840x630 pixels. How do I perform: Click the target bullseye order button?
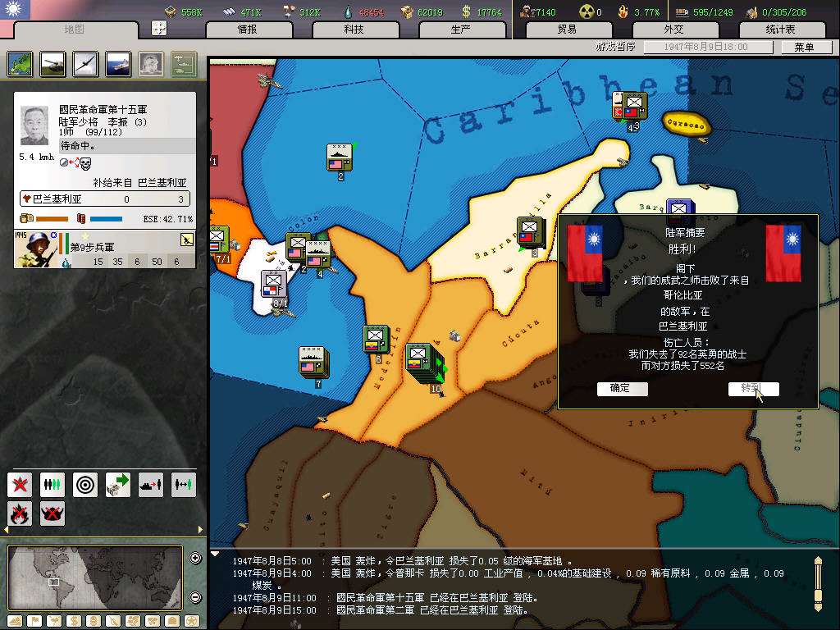point(85,485)
